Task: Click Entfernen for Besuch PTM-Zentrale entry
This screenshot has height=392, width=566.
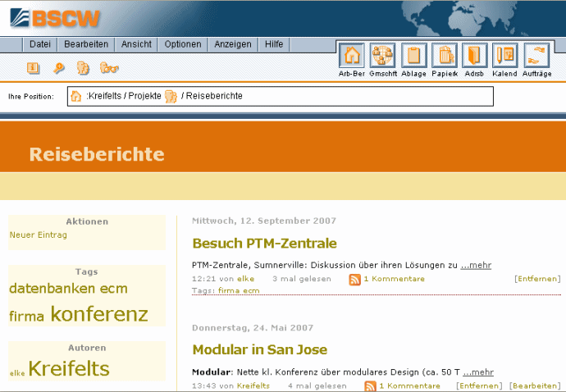Action: point(536,279)
